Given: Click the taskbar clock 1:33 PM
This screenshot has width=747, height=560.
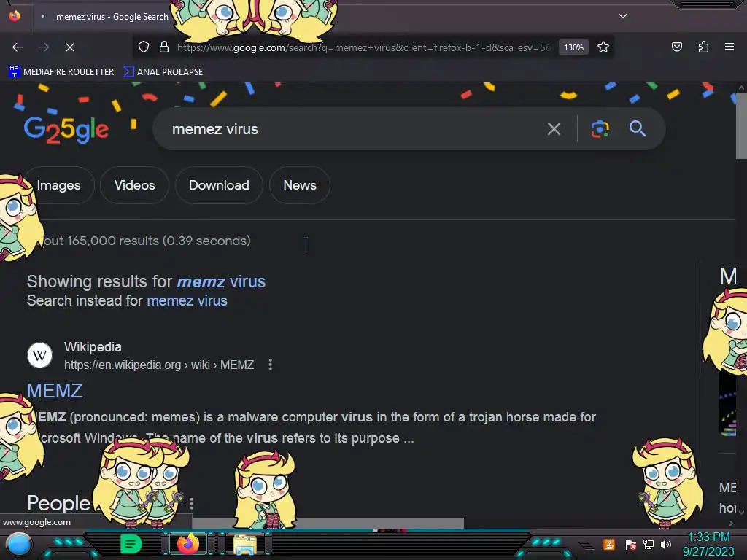Looking at the screenshot, I should [708, 537].
